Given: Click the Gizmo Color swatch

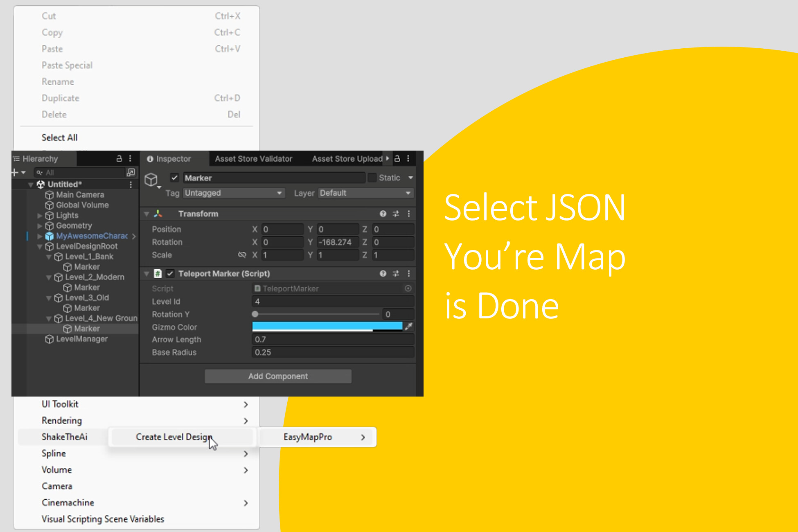Looking at the screenshot, I should (x=327, y=327).
